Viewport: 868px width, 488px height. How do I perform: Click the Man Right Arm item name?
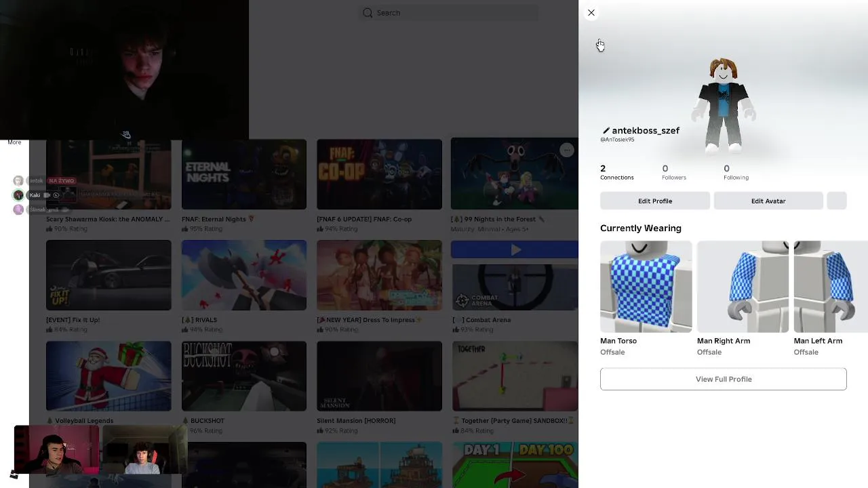(724, 341)
